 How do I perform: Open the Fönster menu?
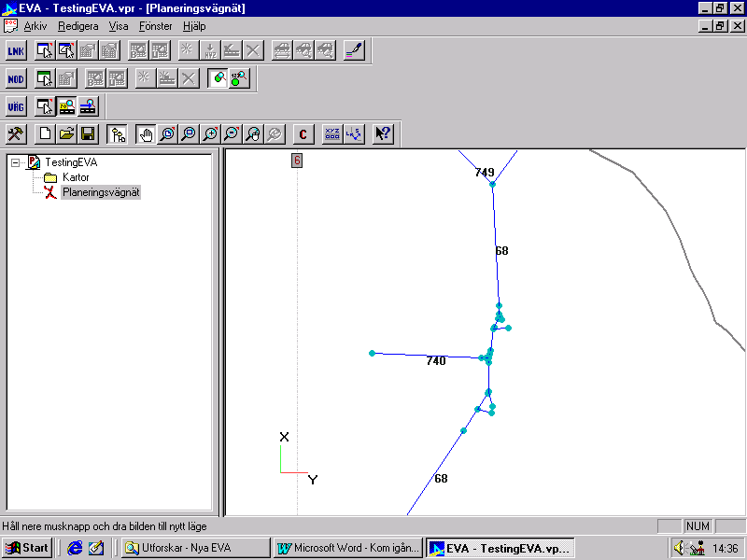tap(155, 26)
